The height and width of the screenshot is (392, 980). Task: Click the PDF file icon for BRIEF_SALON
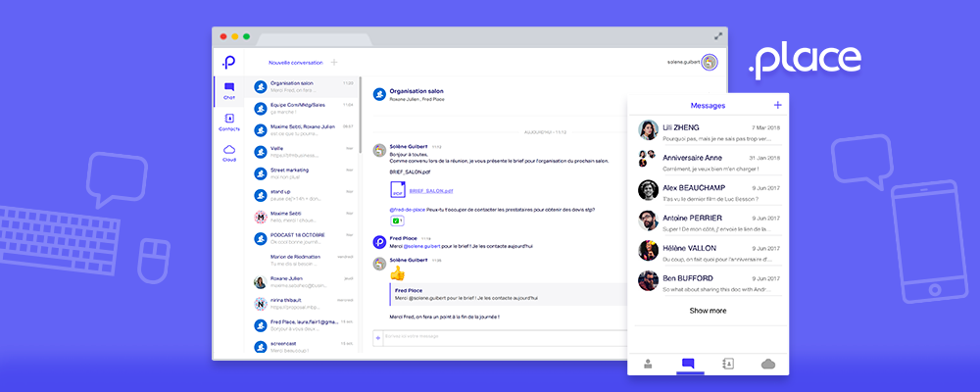click(398, 191)
